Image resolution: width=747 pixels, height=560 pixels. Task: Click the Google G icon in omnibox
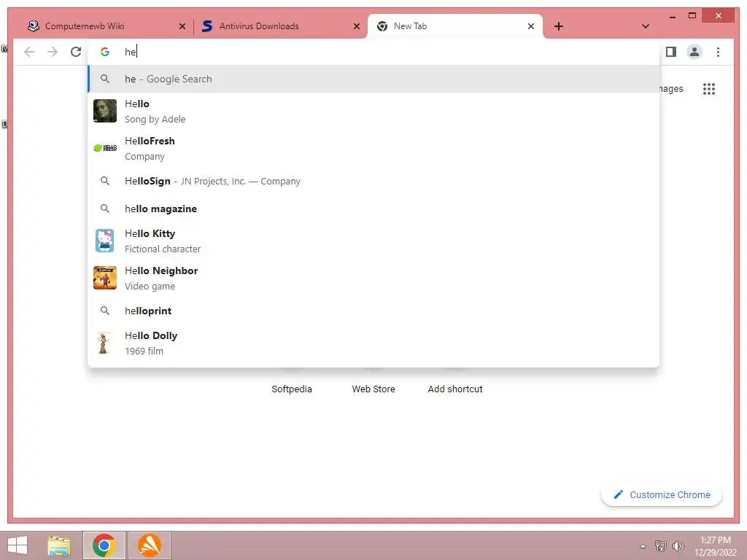(105, 52)
